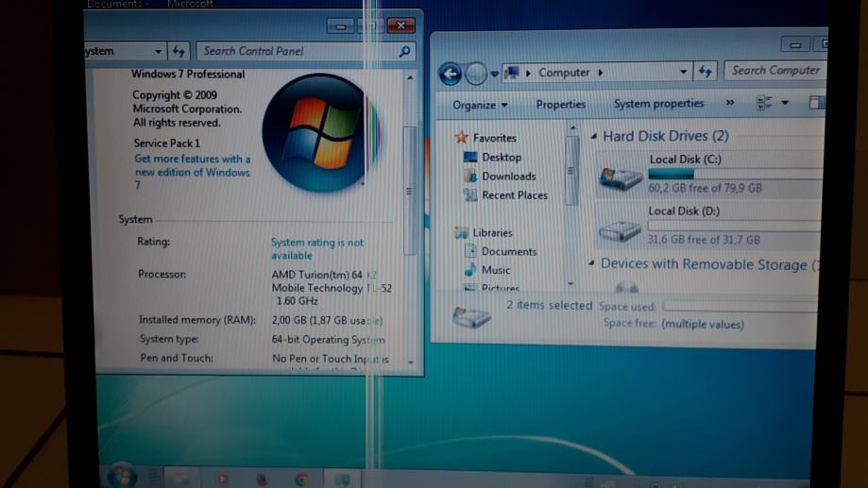This screenshot has height=488, width=868.
Task: Click the System window scrollbar thumb
Action: (409, 191)
